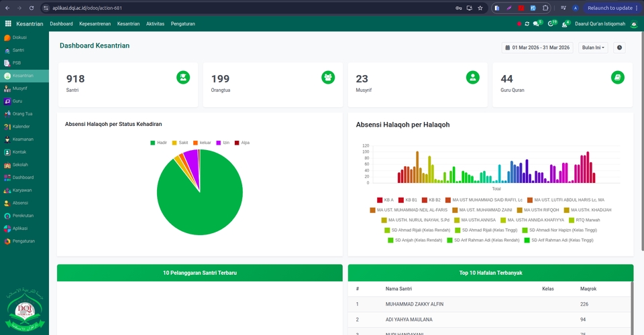644x335 pixels.
Task: Toggle Hadir legend in pie chart
Action: pyautogui.click(x=158, y=143)
